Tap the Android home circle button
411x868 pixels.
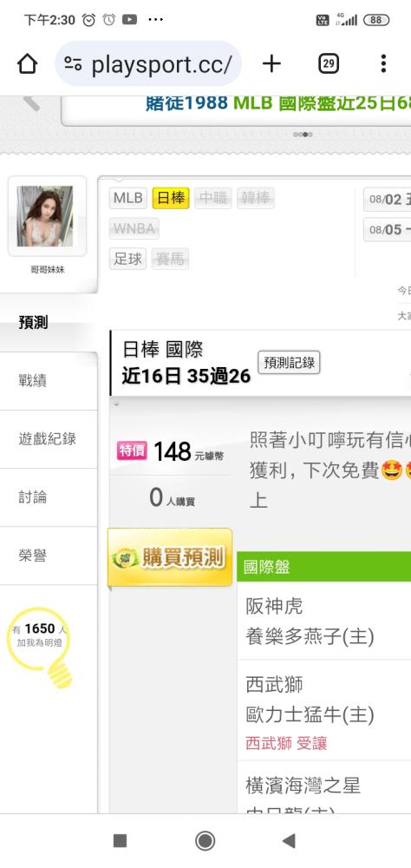[x=205, y=841]
